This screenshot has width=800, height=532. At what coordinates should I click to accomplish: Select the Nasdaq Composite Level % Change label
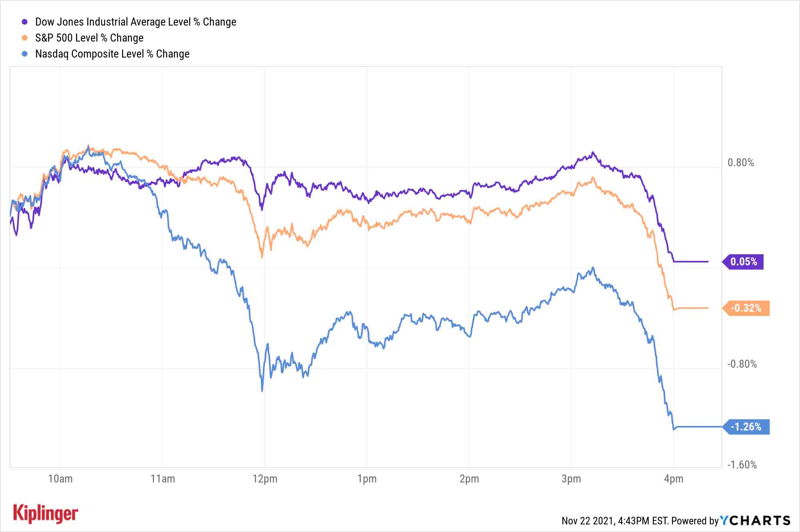[x=112, y=54]
